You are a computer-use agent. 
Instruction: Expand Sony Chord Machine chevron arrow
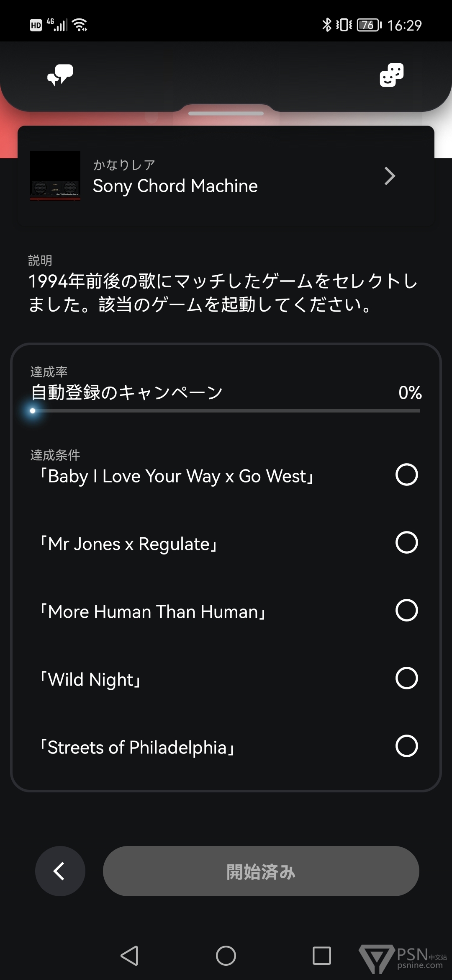[390, 176]
